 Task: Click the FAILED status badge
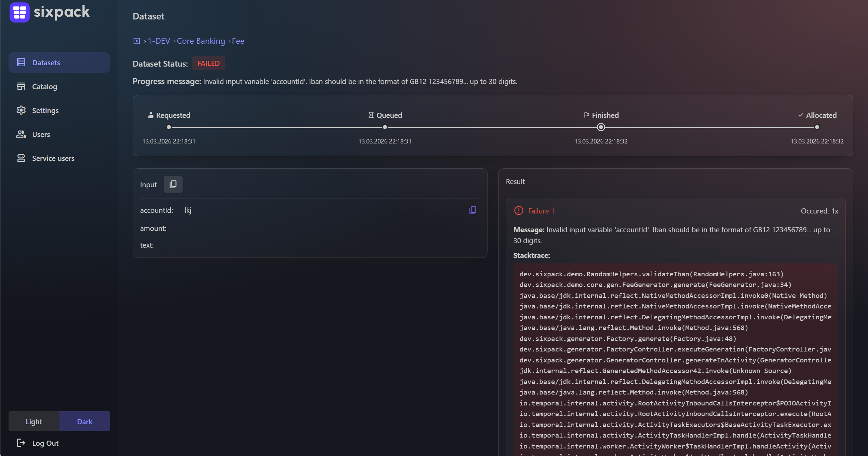click(x=208, y=64)
